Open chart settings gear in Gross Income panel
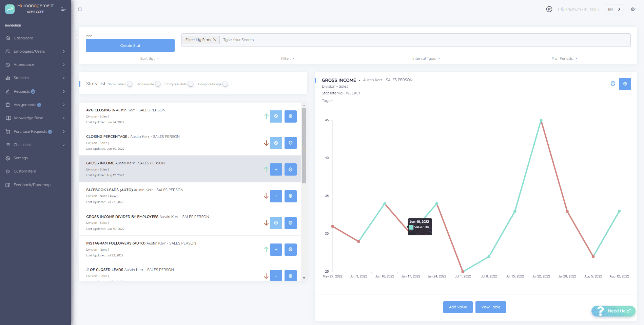 (625, 84)
